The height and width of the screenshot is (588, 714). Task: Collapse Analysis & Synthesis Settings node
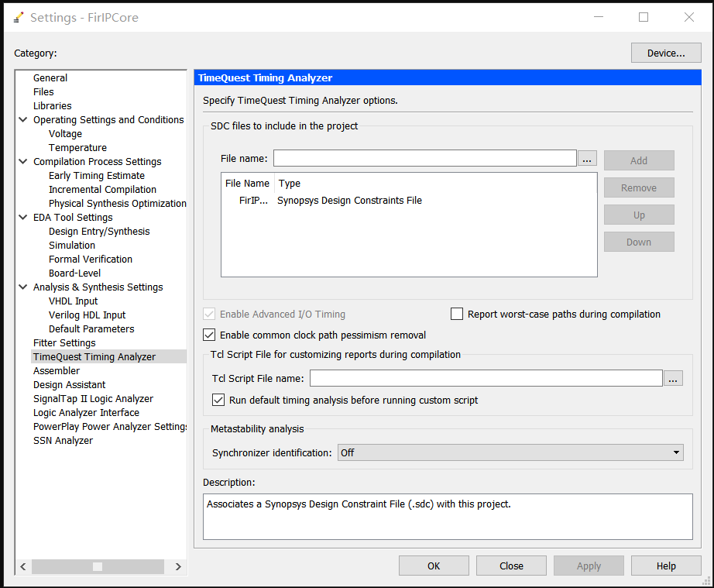(x=22, y=287)
